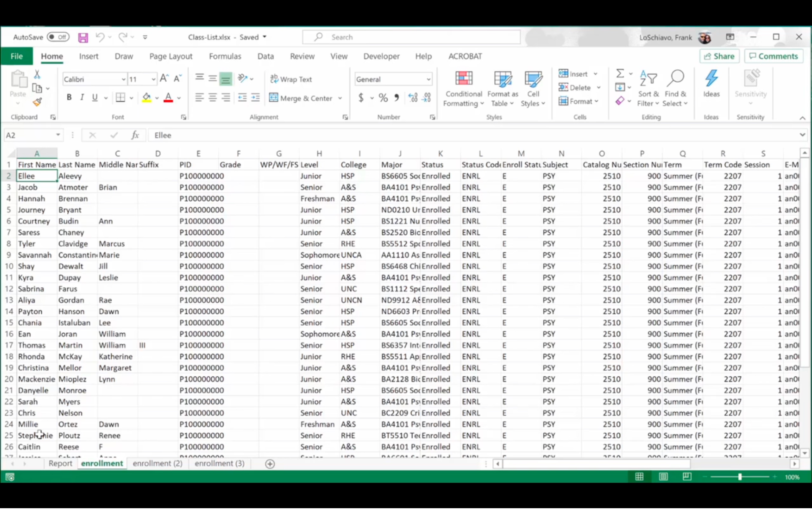Click the Increase Decimal icon
Viewport: 812px width, 510px height.
click(x=413, y=98)
